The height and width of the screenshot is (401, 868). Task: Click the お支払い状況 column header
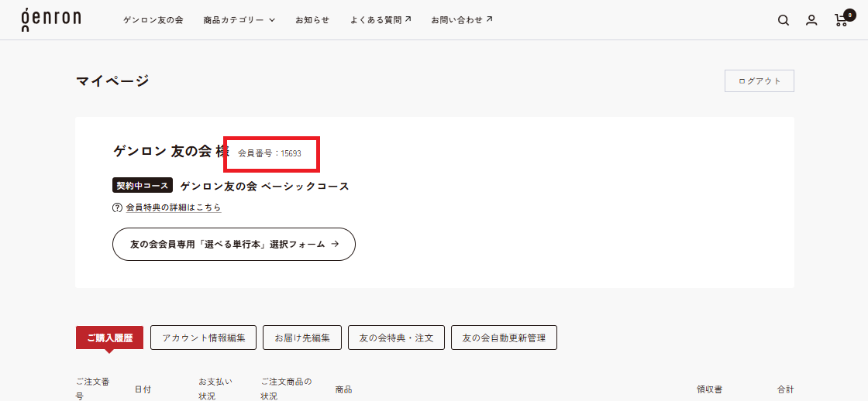click(215, 389)
